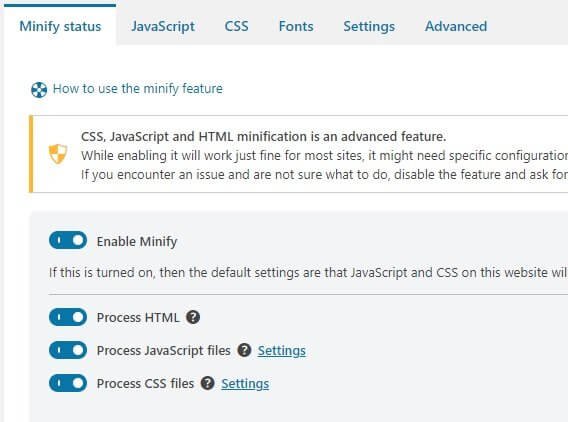Toggle Process JavaScript files off
Image resolution: width=568 pixels, height=422 pixels.
click(x=68, y=350)
